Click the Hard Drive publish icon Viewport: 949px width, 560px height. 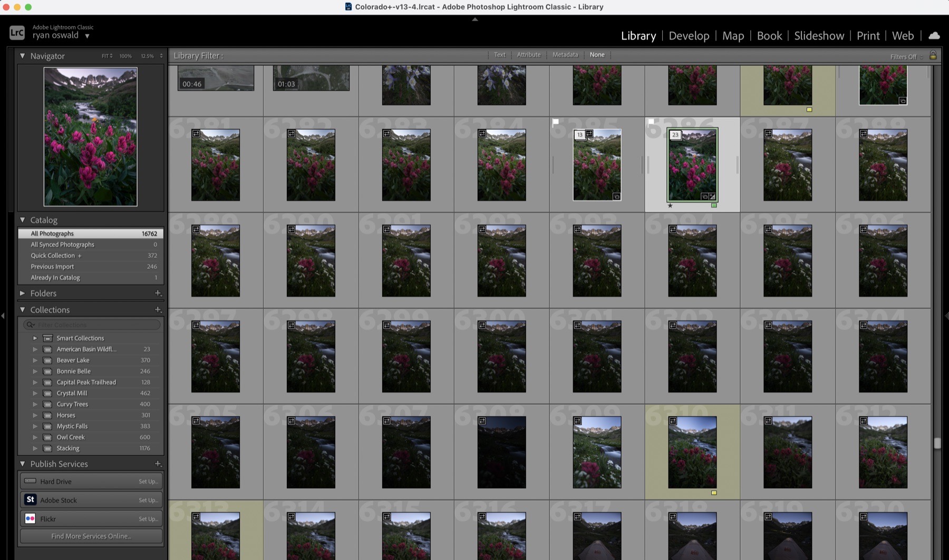[x=30, y=481]
